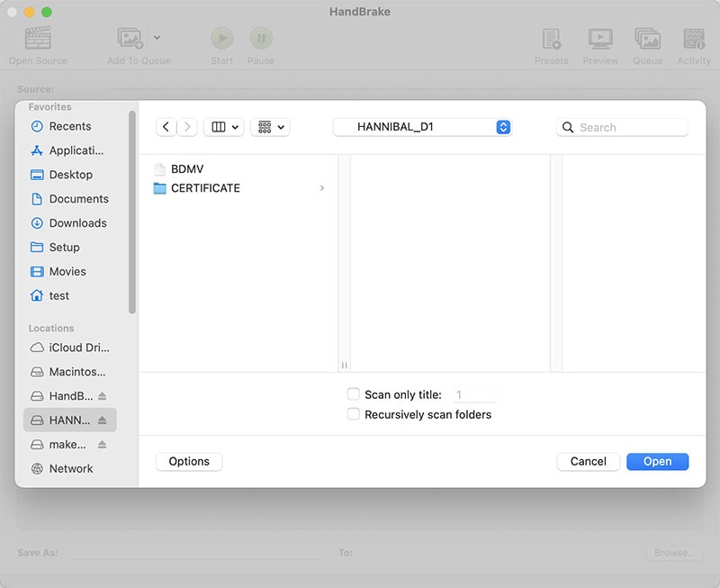Click the Open Source clapperboard icon
The image size is (720, 588).
pyautogui.click(x=38, y=39)
